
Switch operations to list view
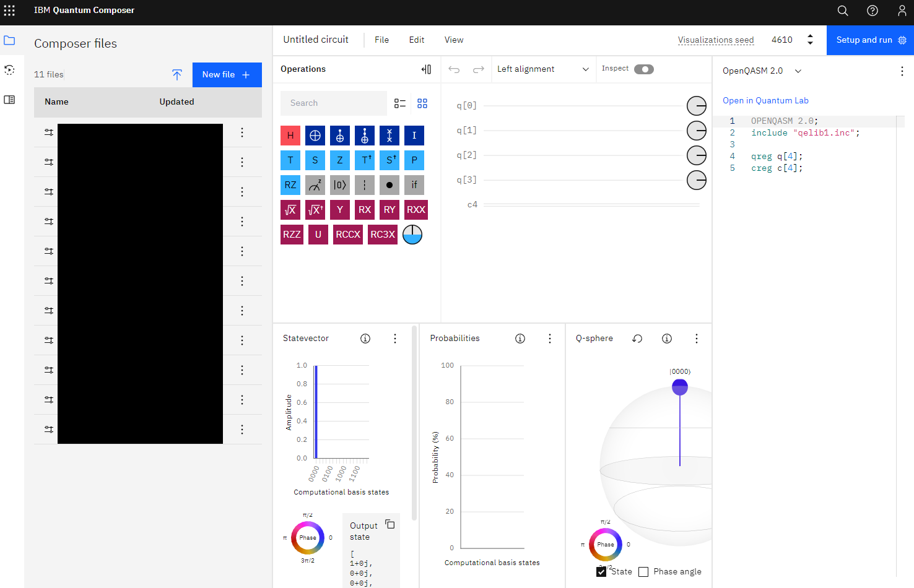coord(400,103)
